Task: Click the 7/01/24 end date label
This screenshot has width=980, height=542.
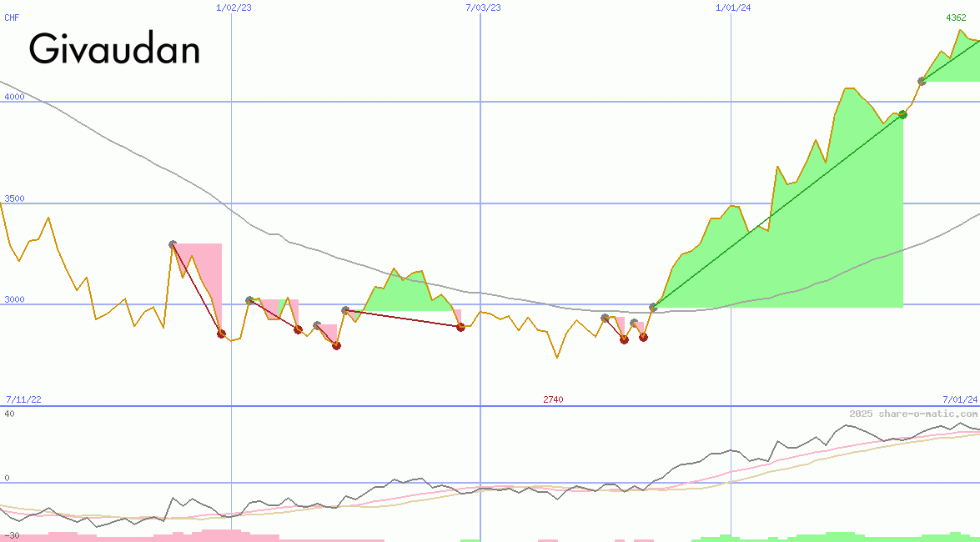Action: tap(960, 399)
